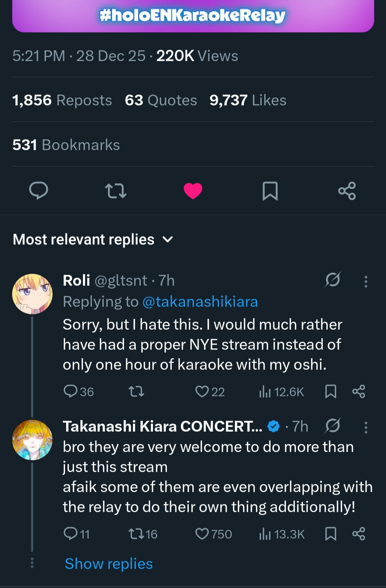386x588 pixels.
Task: Bookmark the main post
Action: tap(270, 190)
